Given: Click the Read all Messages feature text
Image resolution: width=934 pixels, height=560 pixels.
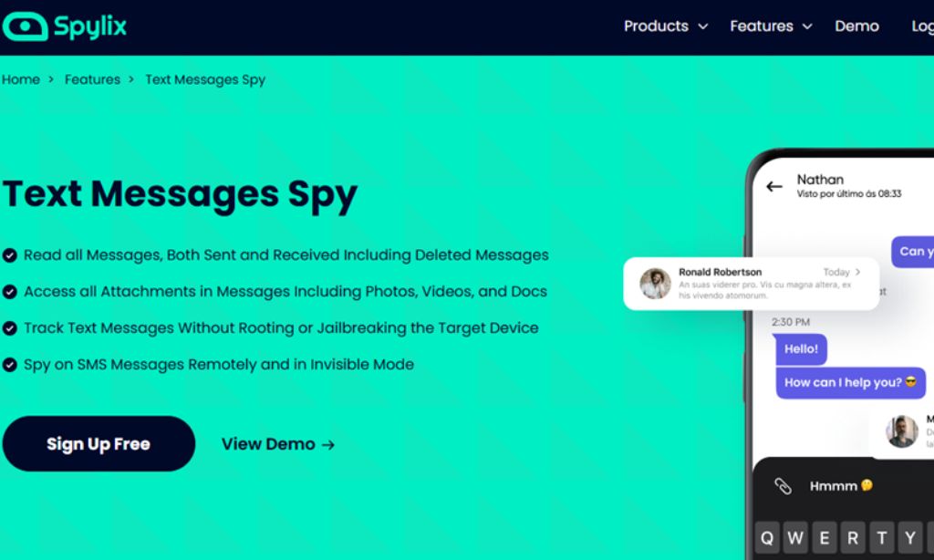Looking at the screenshot, I should click(285, 255).
